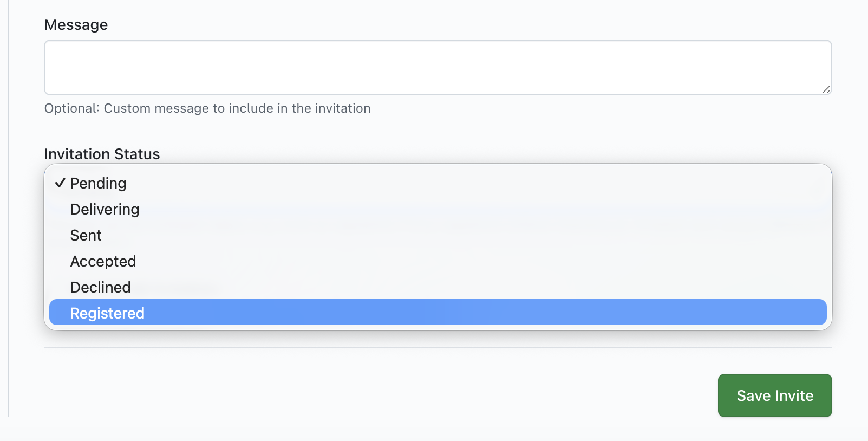
Task: Click the empty space left of Save Invite
Action: point(379,395)
